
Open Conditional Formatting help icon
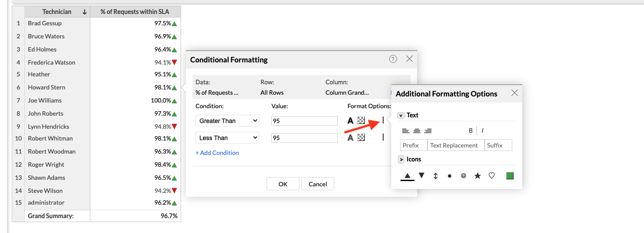tap(393, 59)
